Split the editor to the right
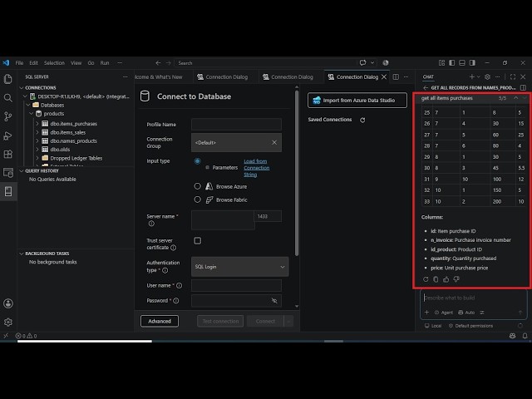532x399 pixels. pyautogui.click(x=396, y=77)
